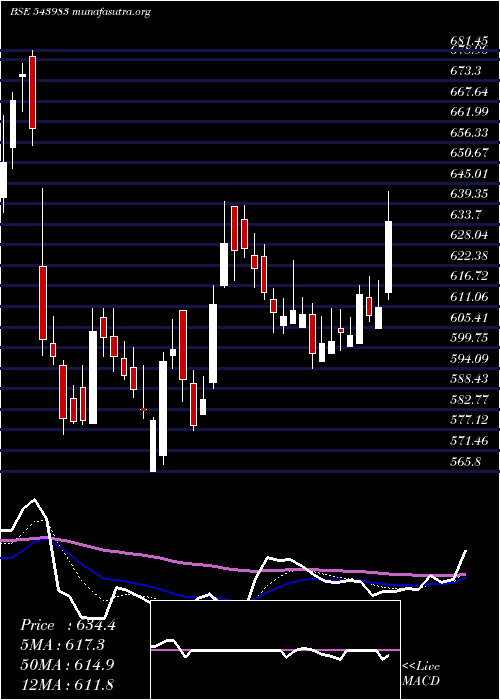
Task: Click the Live MACD inset chart
Action: [275, 650]
